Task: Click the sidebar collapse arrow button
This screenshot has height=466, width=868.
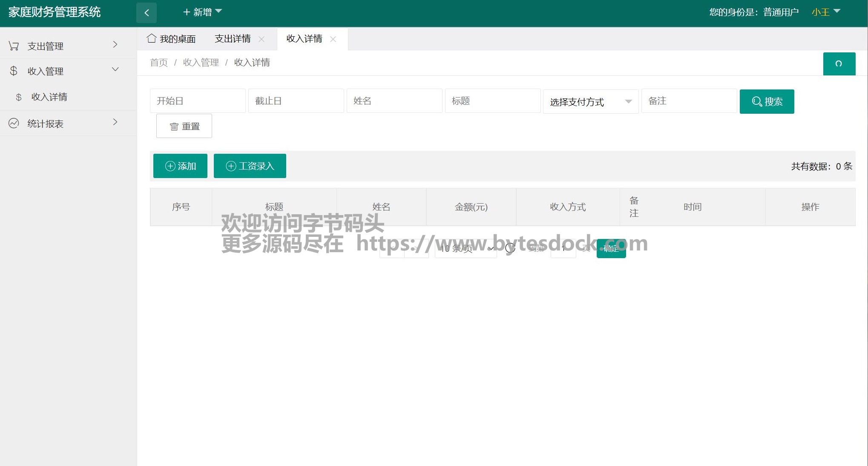Action: [146, 12]
